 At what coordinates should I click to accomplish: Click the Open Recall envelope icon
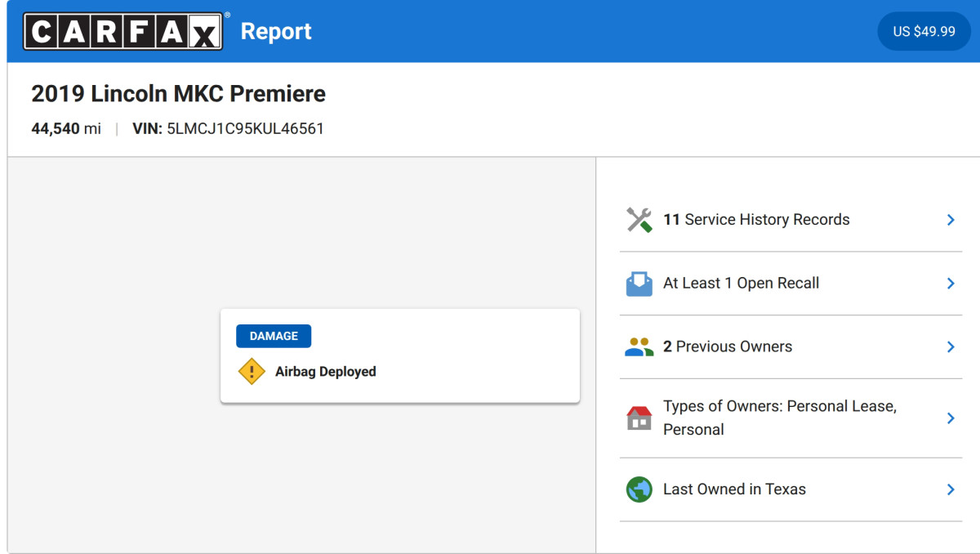(639, 284)
